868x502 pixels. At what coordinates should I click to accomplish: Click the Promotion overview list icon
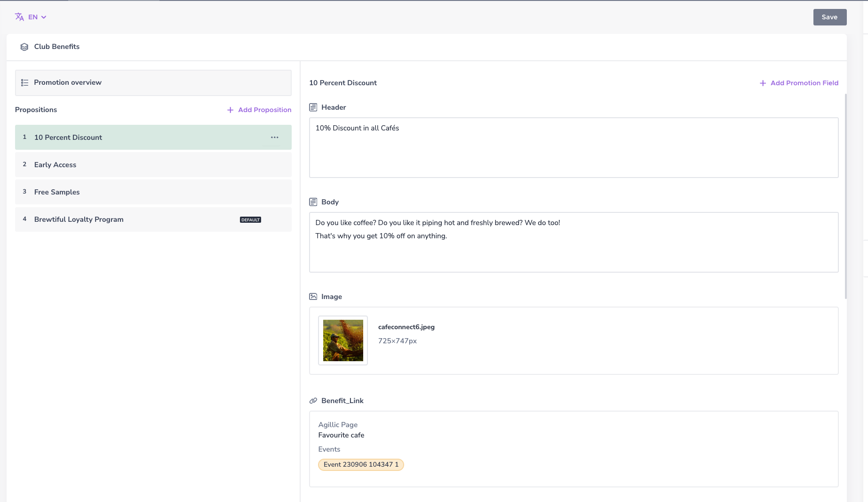[24, 83]
